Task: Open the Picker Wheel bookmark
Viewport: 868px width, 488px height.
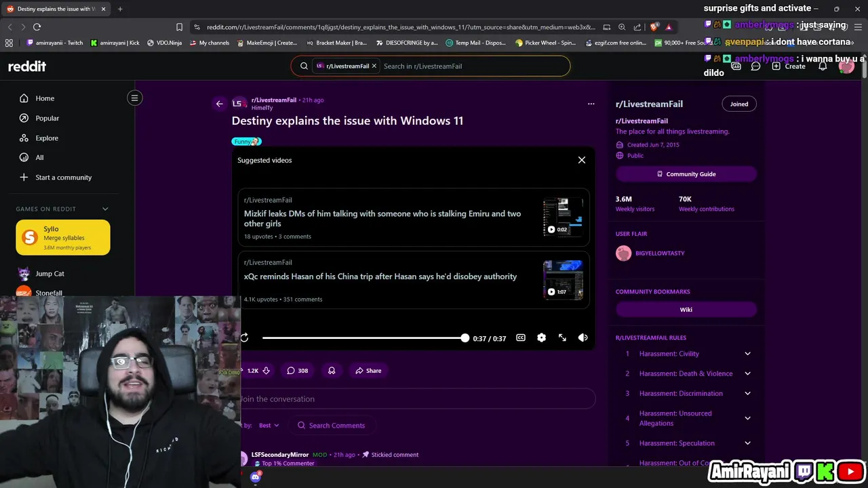Action: 546,43
